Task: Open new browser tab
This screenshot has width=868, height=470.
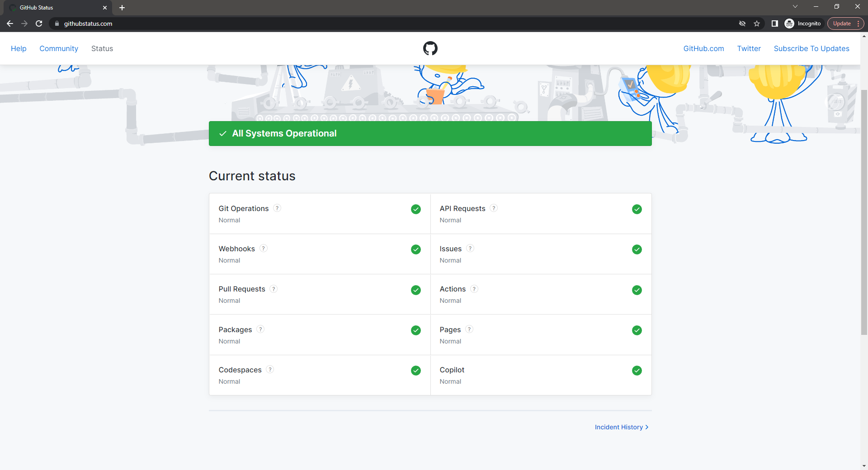Action: (x=122, y=8)
